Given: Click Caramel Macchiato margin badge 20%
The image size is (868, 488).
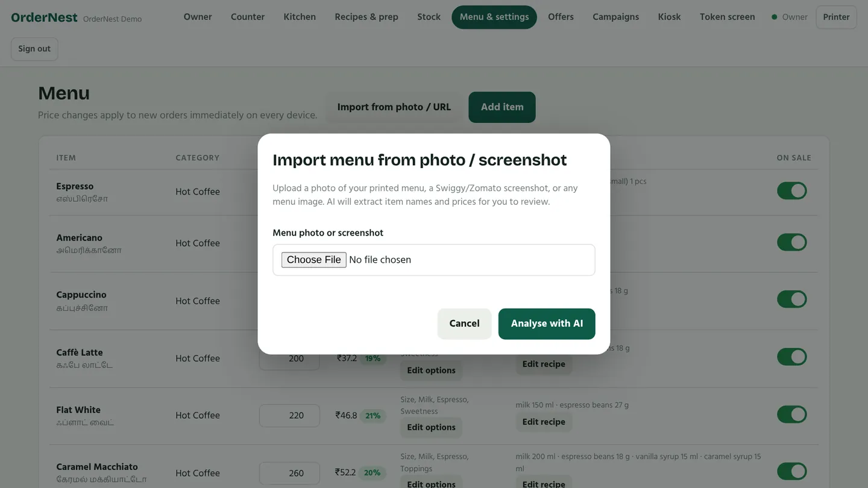Looking at the screenshot, I should (x=372, y=473).
